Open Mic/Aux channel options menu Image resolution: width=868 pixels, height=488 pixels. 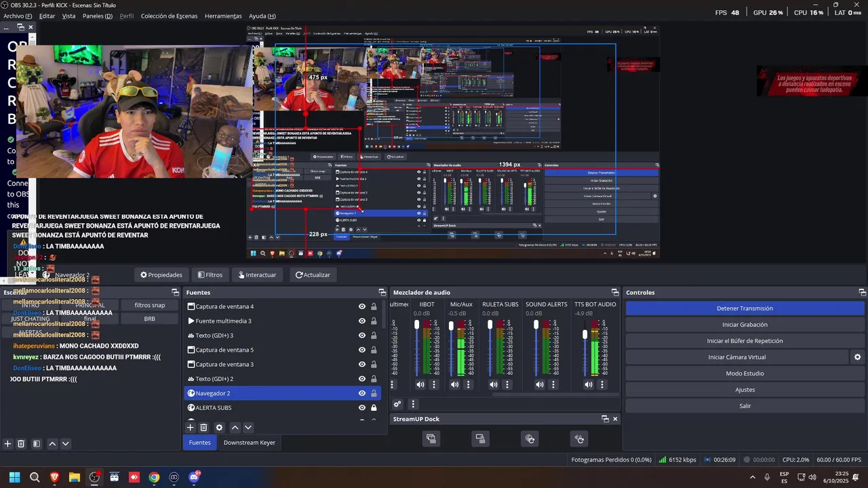(468, 384)
